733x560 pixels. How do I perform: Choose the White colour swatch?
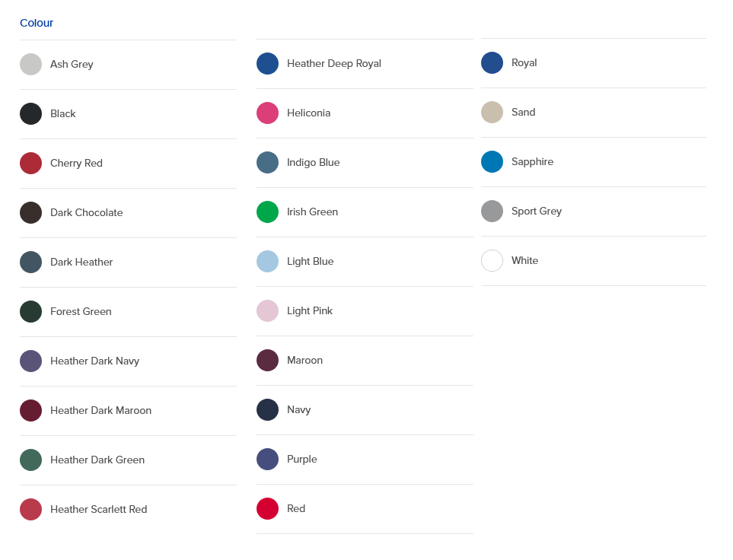tap(492, 260)
